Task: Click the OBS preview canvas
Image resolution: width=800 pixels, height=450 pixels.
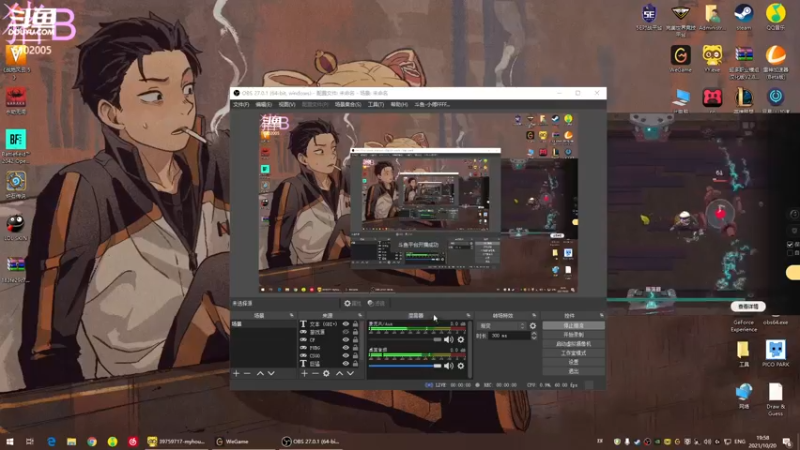Action: (418, 203)
